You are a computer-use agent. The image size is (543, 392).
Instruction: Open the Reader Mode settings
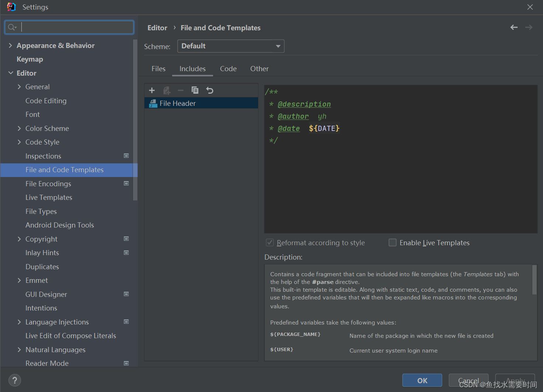point(47,363)
